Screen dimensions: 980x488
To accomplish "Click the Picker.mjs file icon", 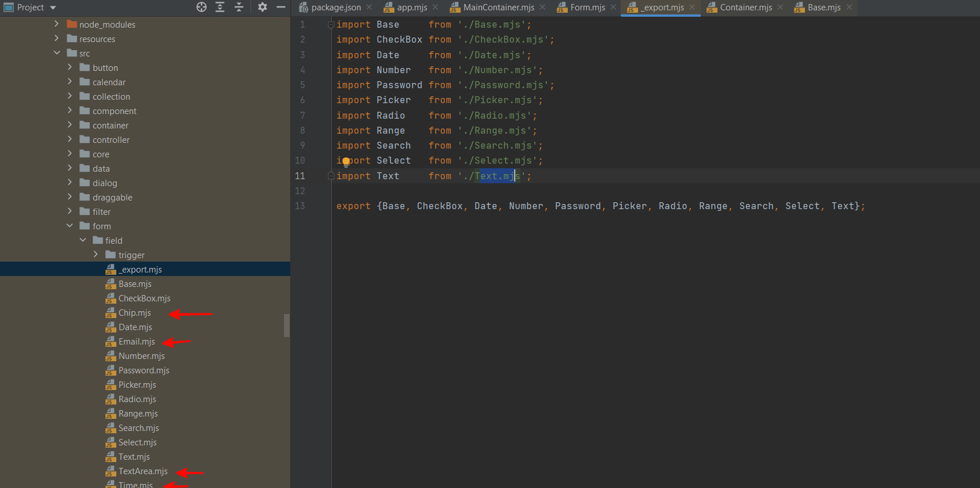I will [111, 385].
